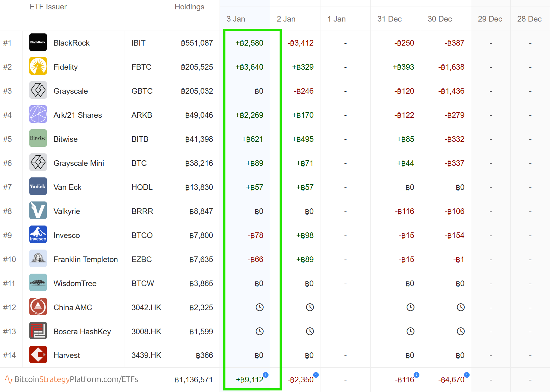Click the Ark/21 Shares purple logo
Screen dimensions: 550x392
38,114
